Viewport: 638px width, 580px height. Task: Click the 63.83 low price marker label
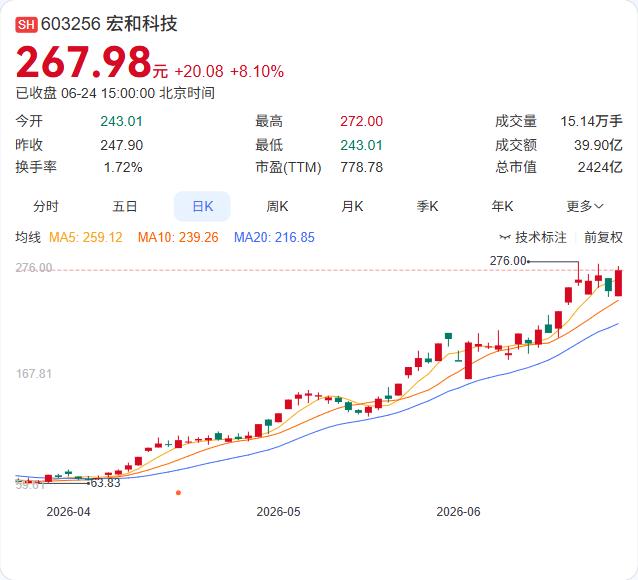point(105,483)
